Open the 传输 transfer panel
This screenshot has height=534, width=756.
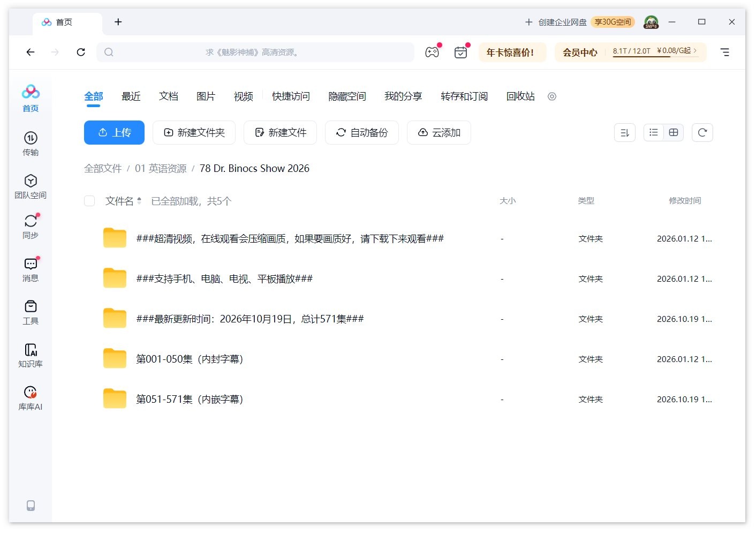click(x=31, y=144)
